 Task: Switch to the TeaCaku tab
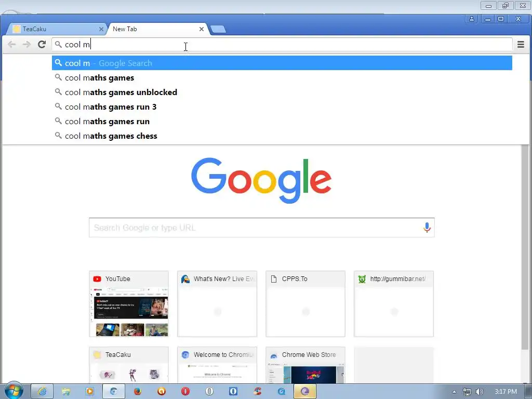pos(56,29)
